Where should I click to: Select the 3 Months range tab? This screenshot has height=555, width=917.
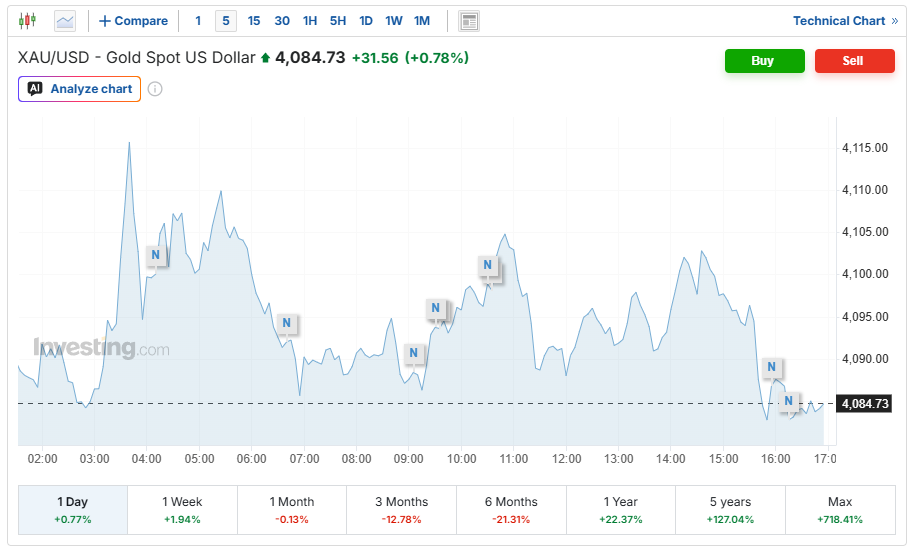(401, 510)
